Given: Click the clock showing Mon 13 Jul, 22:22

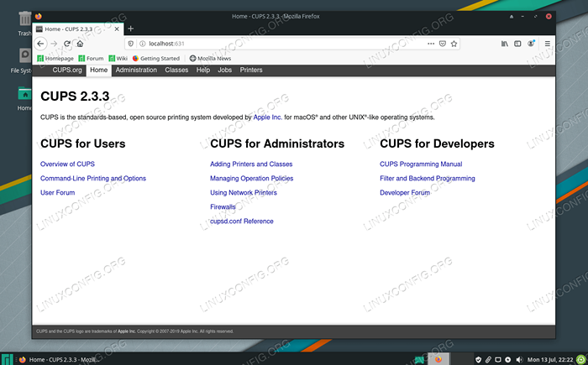Looking at the screenshot, I should [x=550, y=360].
